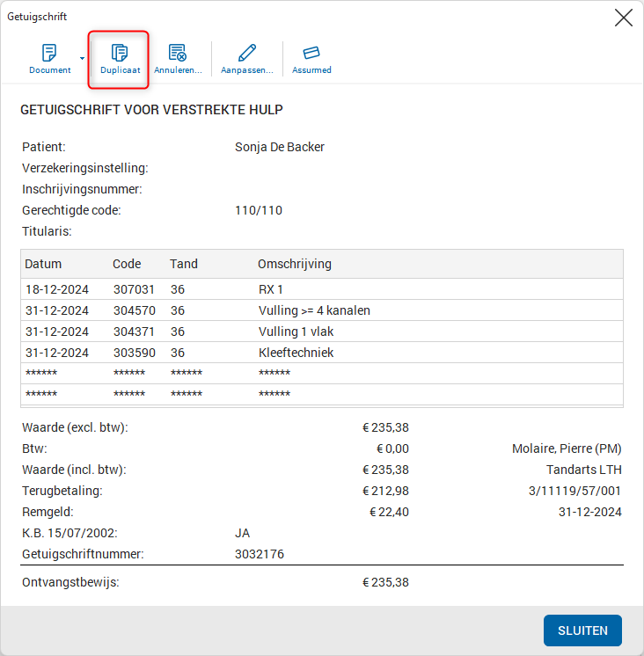Screen dimensions: 644x656
Task: Click the Inschrijvingsnummer label
Action: (x=82, y=189)
